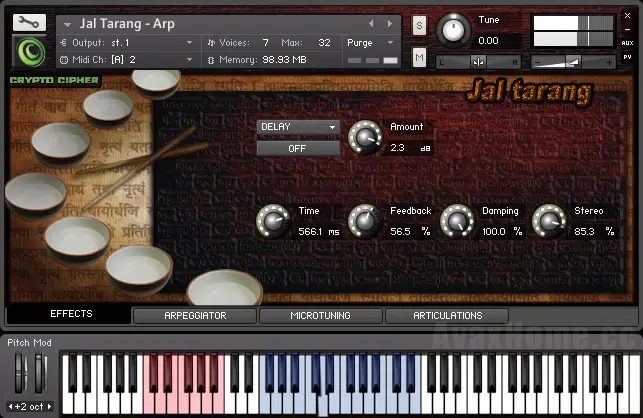Switch to the ARTICULATIONS tab
Screen dimensions: 643x418
[447, 315]
